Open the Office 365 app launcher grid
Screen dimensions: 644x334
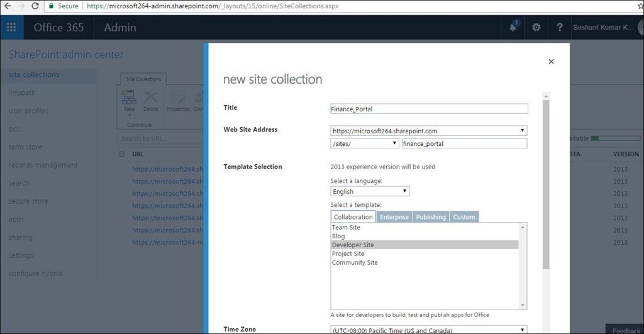pyautogui.click(x=11, y=27)
